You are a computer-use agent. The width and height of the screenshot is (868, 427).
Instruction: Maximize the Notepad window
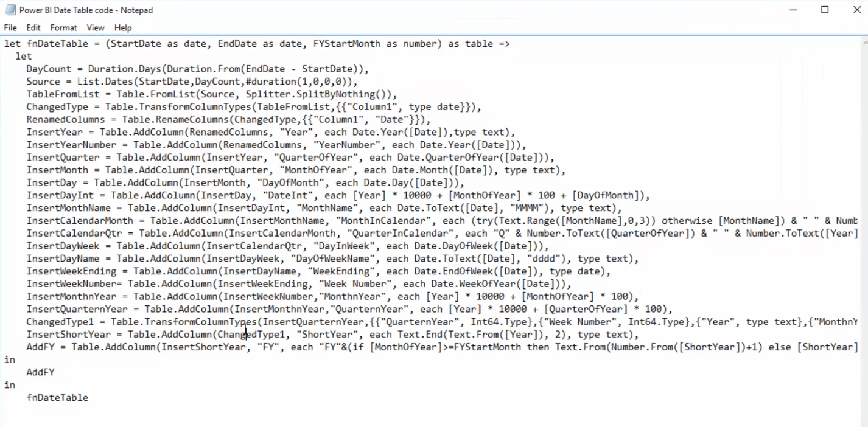tap(825, 10)
